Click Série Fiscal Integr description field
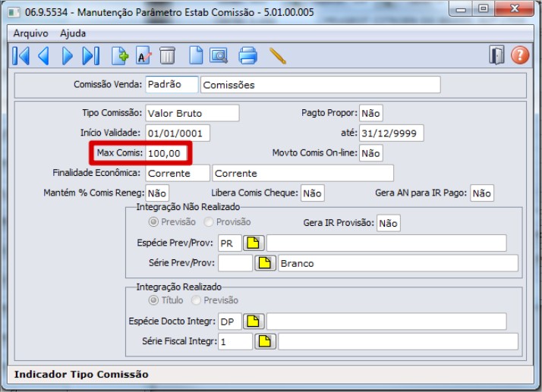 pos(399,341)
